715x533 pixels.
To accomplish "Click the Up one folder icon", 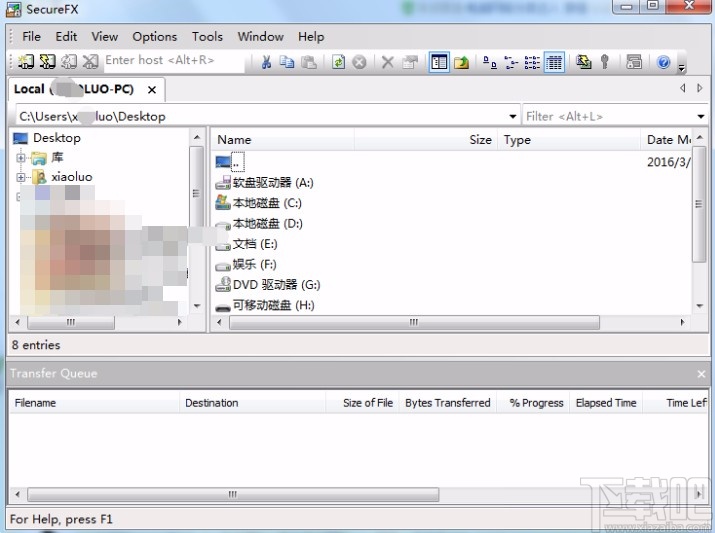I will point(461,62).
